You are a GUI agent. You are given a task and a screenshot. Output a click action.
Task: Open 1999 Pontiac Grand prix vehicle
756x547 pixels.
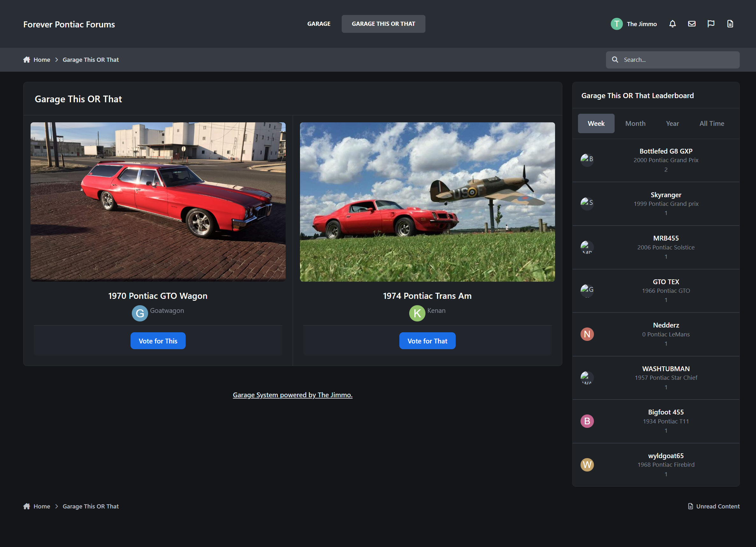(666, 204)
